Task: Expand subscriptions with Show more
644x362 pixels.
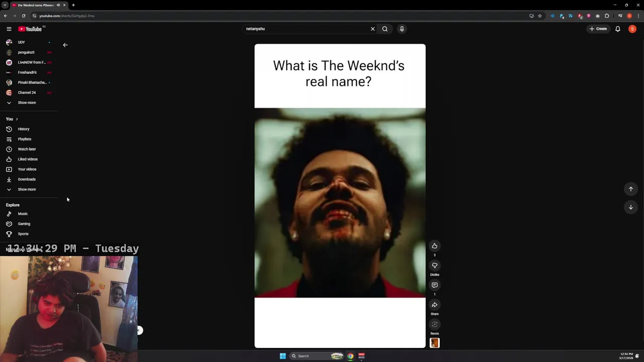Action: point(28,103)
